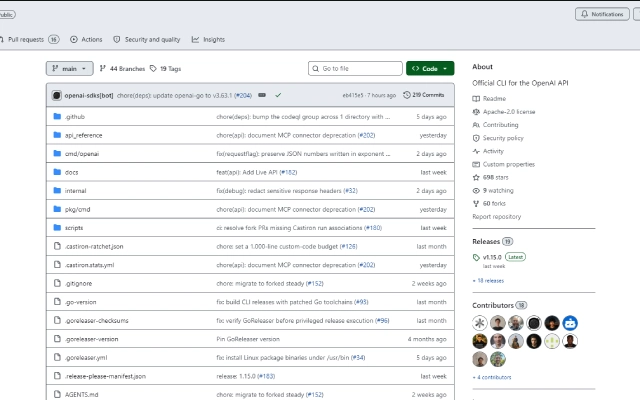640x400 pixels.
Task: Open the .goreleaser.yml file
Action: pos(86,358)
